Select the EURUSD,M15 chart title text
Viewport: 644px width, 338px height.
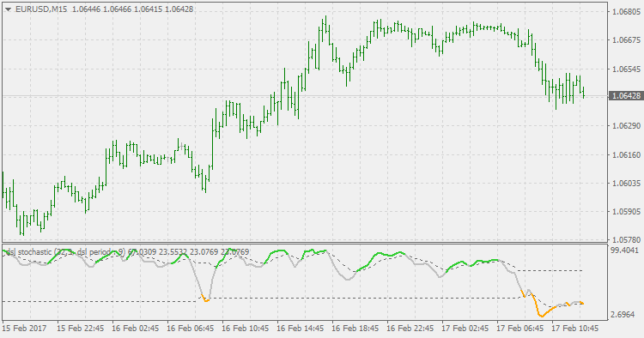tap(41, 9)
